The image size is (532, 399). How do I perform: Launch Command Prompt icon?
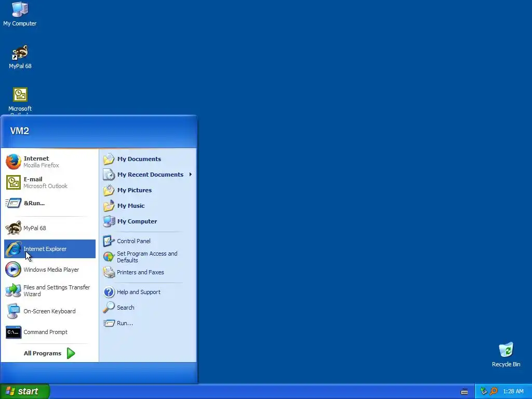14,332
